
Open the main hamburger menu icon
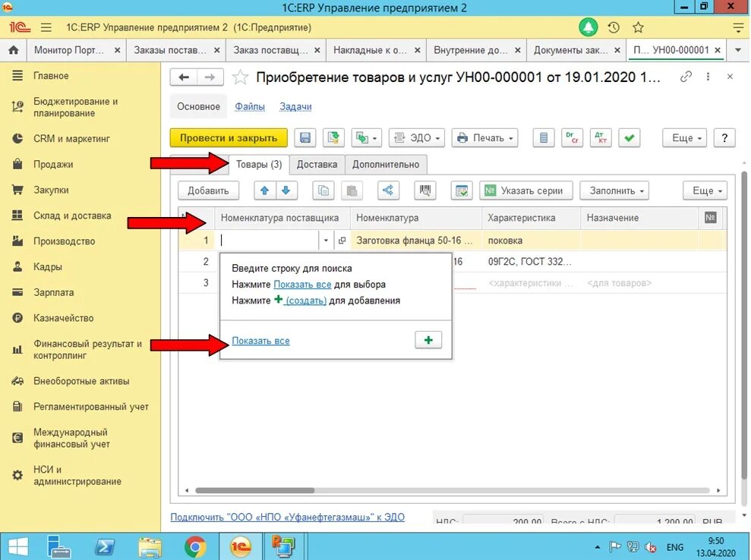pyautogui.click(x=46, y=28)
